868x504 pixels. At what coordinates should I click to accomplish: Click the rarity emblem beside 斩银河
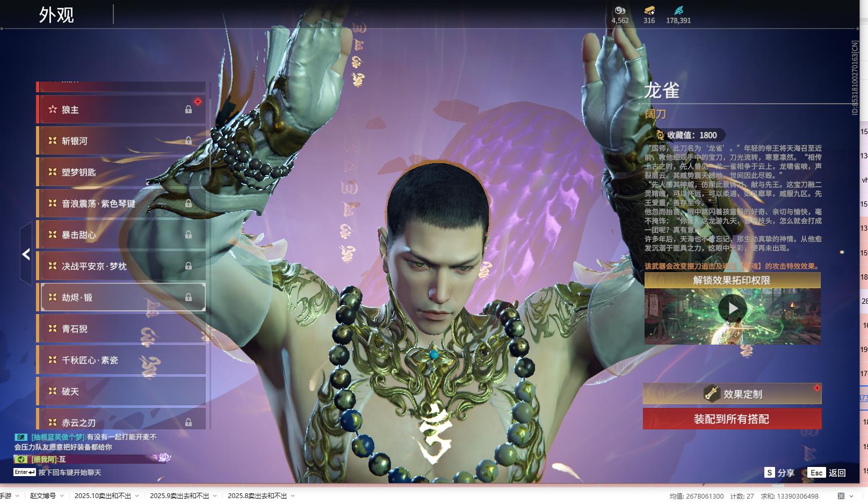[x=53, y=141]
